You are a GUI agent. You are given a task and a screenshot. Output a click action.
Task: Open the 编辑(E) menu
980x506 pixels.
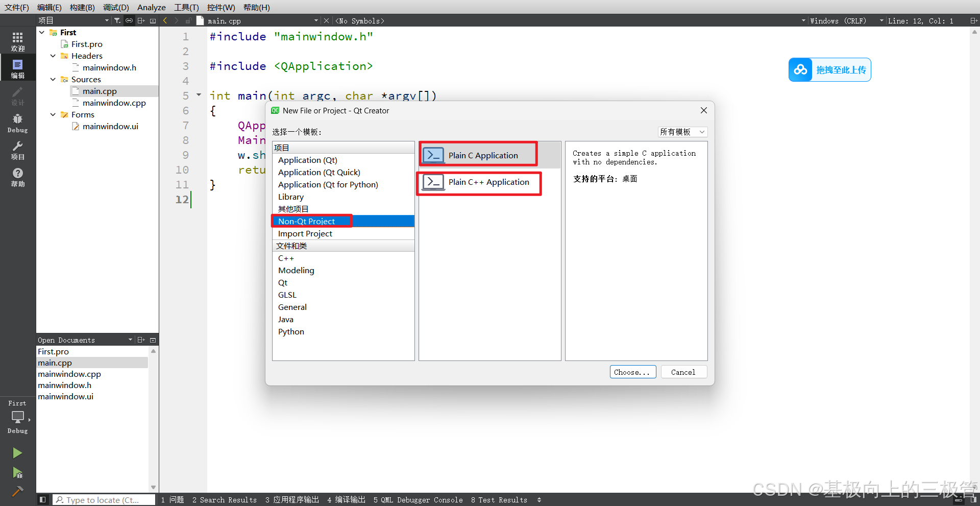[50, 7]
